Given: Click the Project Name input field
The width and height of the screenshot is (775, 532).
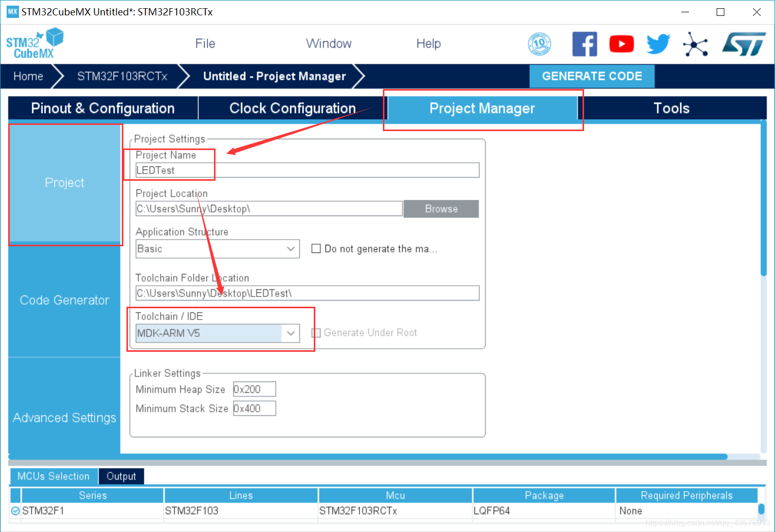Looking at the screenshot, I should 307,170.
